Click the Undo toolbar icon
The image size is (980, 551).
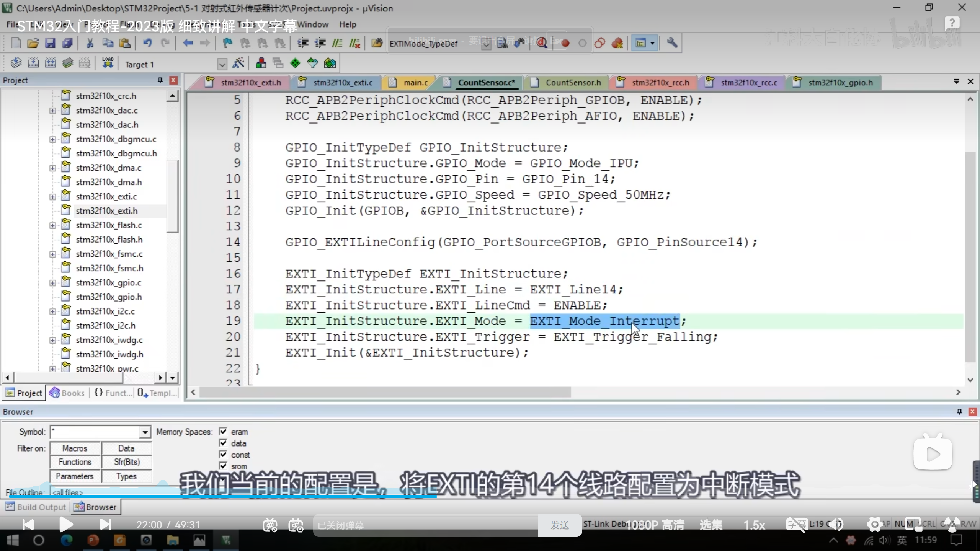147,43
